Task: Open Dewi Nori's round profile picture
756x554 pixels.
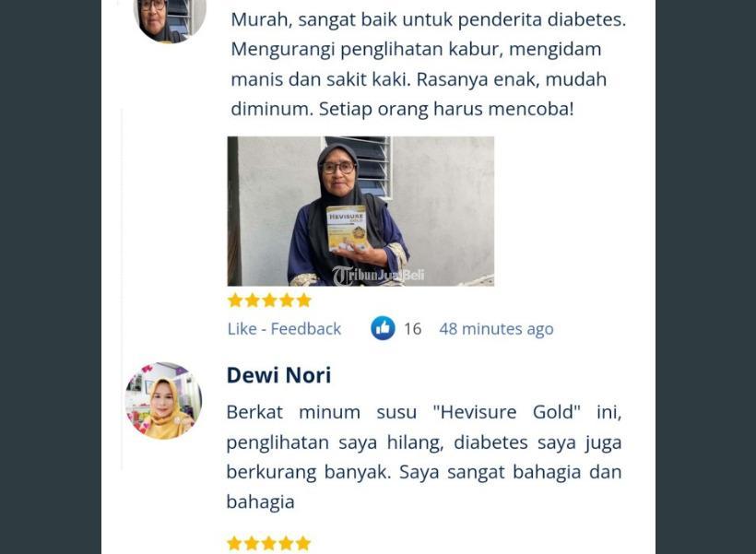Action: [x=163, y=401]
